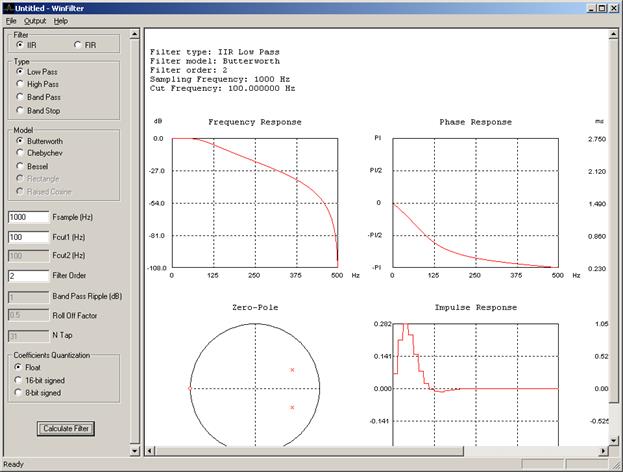Screen dimensions: 623x472
Task: Open the Output menu
Action: (x=35, y=20)
